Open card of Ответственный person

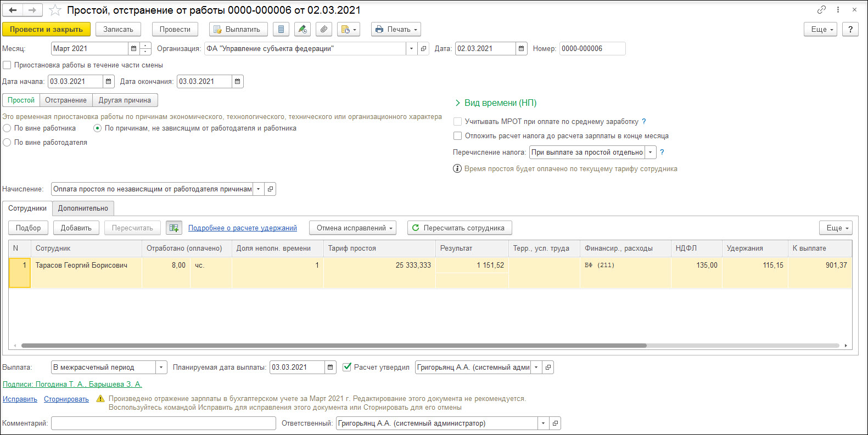tap(555, 423)
